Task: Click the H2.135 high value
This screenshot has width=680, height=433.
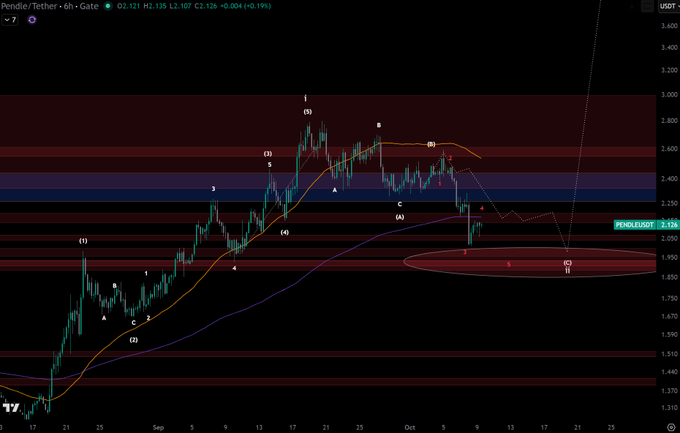Action: pyautogui.click(x=156, y=6)
